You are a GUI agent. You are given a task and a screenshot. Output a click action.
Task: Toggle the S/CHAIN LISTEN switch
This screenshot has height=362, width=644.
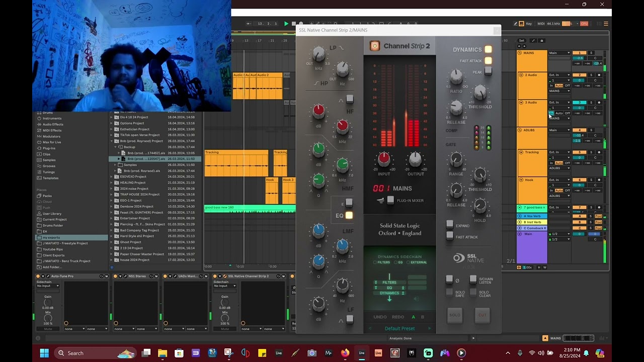pos(472,279)
